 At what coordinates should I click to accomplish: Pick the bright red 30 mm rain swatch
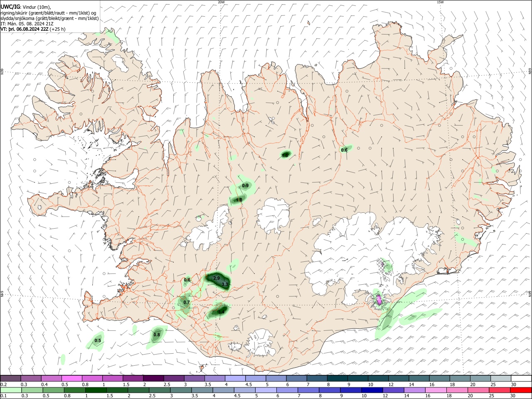point(521,390)
